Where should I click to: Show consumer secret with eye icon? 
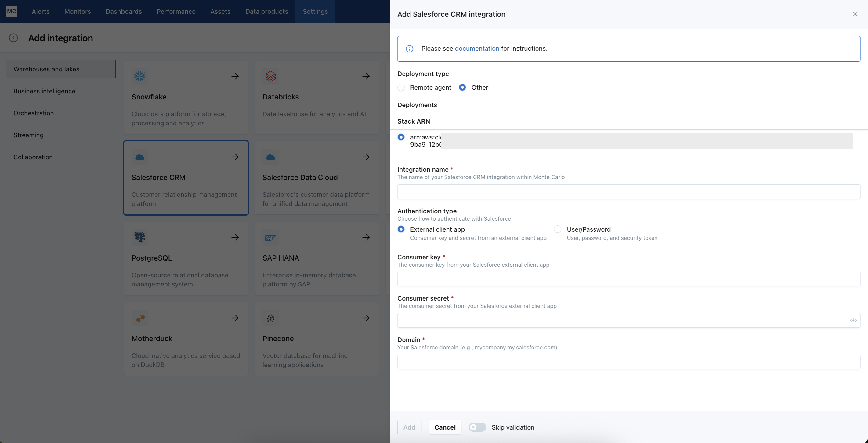(853, 320)
